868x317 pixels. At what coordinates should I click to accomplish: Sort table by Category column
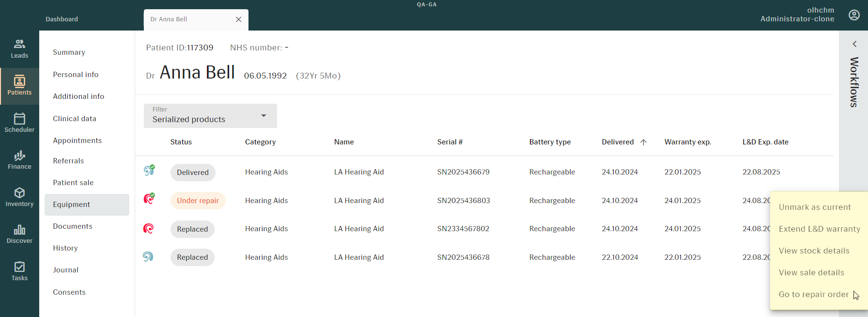coord(260,142)
